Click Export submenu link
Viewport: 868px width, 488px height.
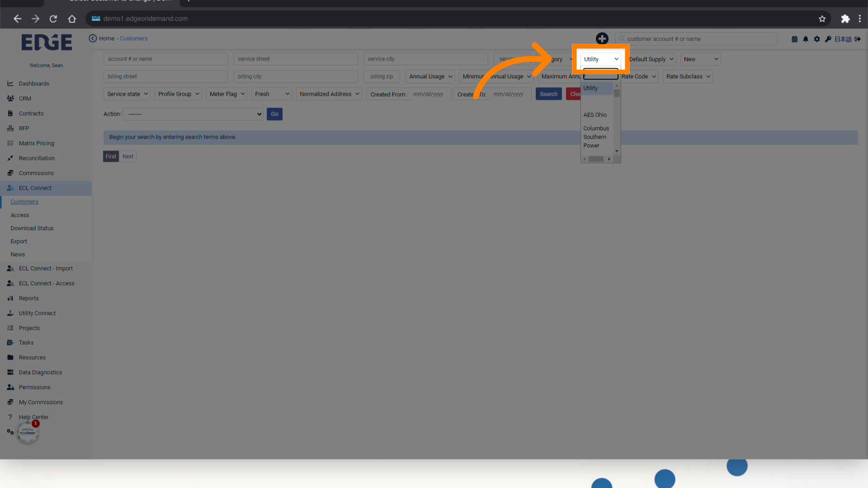[x=19, y=241]
